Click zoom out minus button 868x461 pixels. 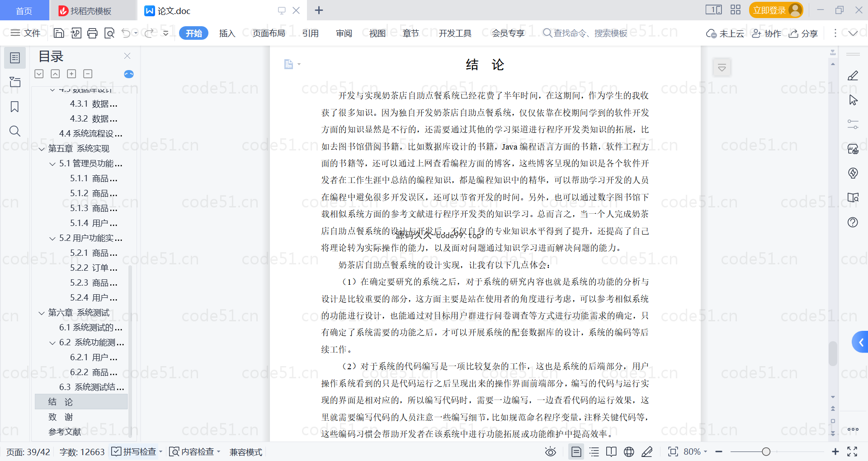(719, 452)
